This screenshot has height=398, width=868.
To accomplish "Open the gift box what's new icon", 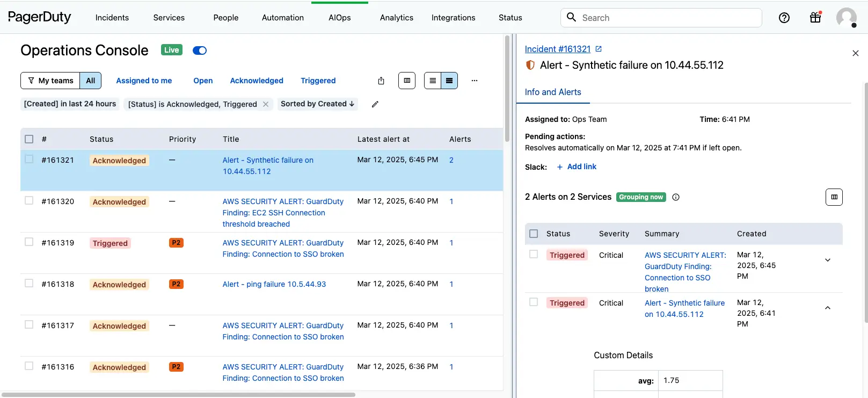I will point(815,17).
